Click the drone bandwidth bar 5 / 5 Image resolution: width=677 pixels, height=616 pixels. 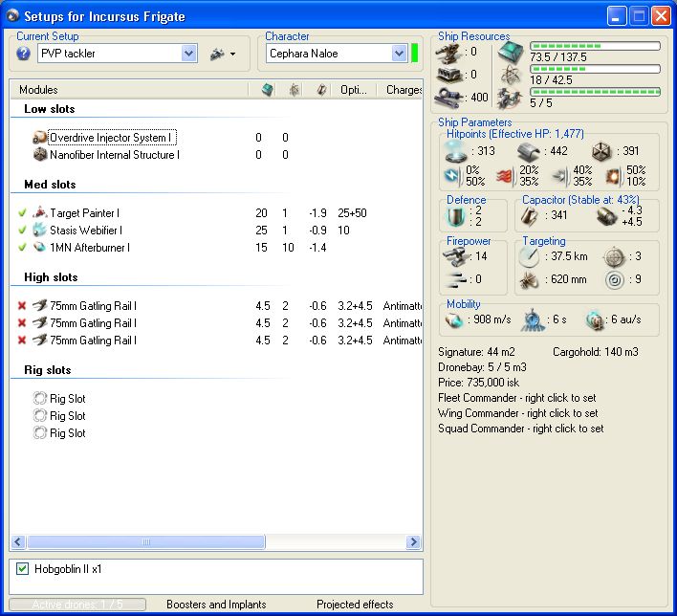595,92
